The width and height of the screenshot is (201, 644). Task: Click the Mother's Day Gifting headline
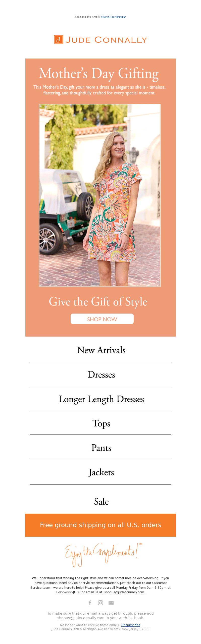[99, 74]
